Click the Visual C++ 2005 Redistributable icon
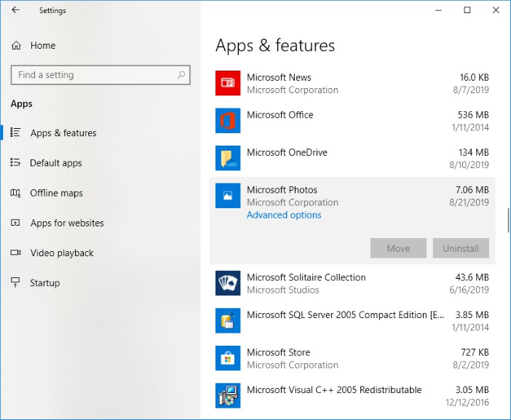The height and width of the screenshot is (420, 511). tap(228, 395)
